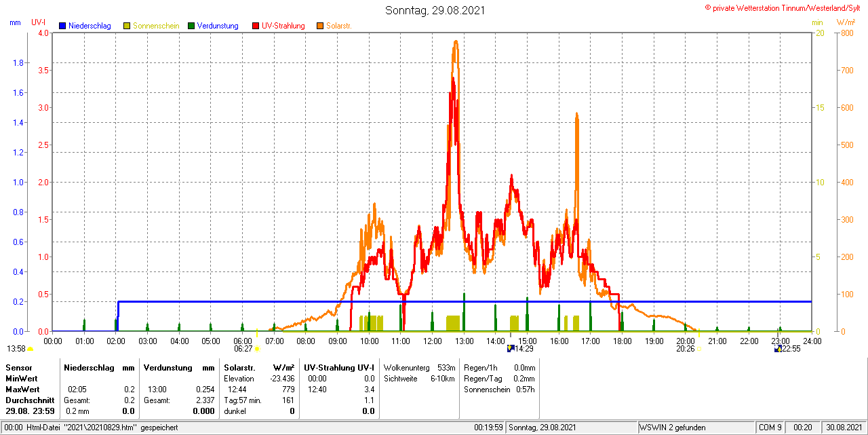This screenshot has width=868, height=435.
Task: Click the Wolkenunterg 533m reading
Action: pos(419,367)
